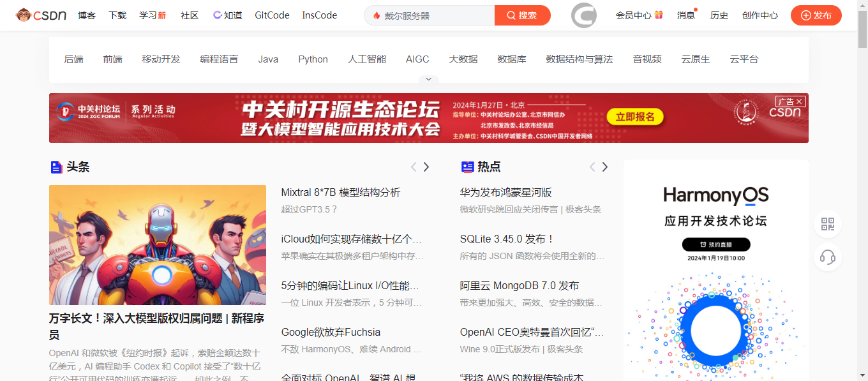Click the CSDN logo
The width and height of the screenshot is (868, 381).
(x=41, y=15)
